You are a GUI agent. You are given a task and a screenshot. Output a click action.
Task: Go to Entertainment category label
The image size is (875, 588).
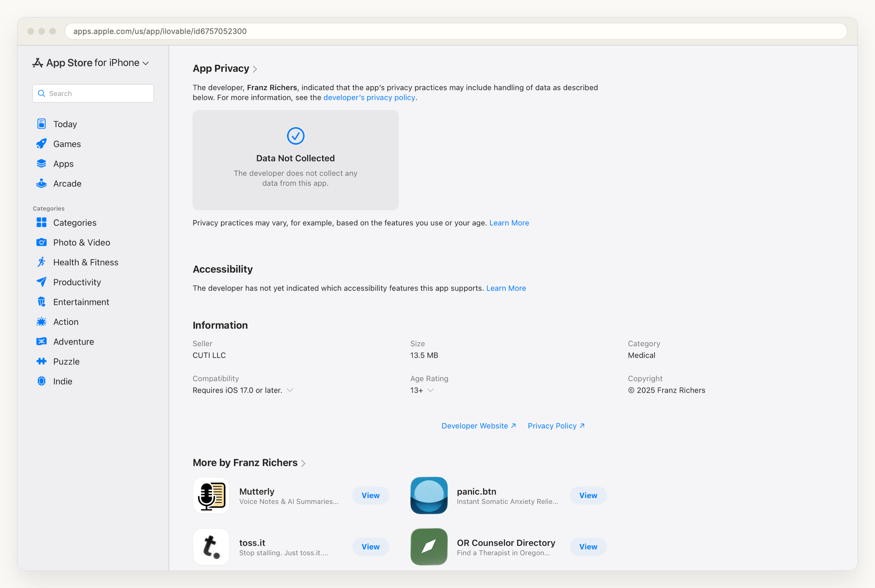click(x=81, y=302)
